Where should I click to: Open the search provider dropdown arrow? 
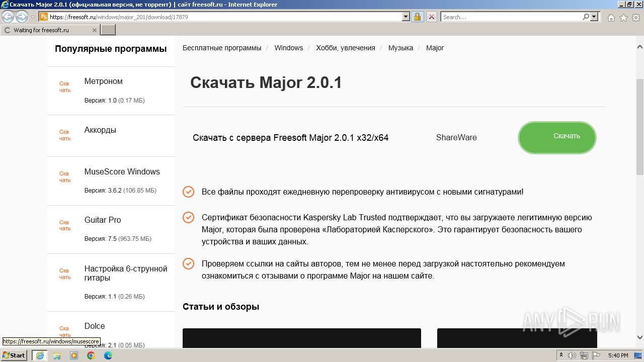coord(594,17)
